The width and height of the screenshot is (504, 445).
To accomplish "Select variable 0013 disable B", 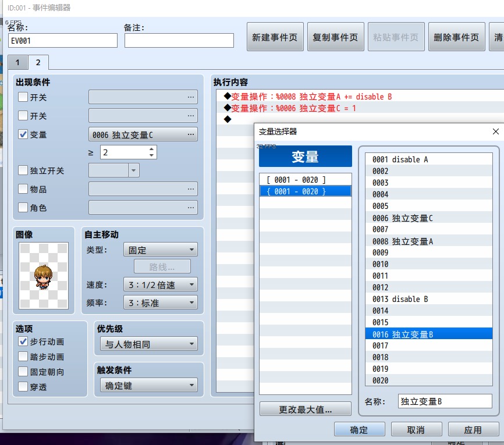I will (429, 299).
